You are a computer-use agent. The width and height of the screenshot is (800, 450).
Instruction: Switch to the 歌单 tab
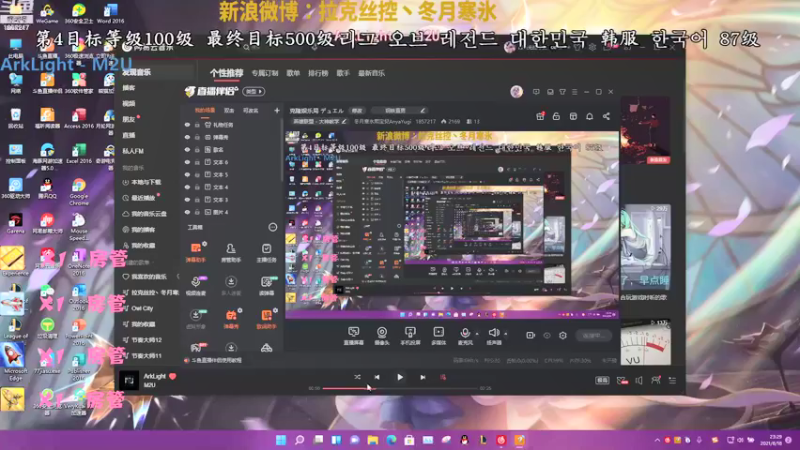click(293, 73)
